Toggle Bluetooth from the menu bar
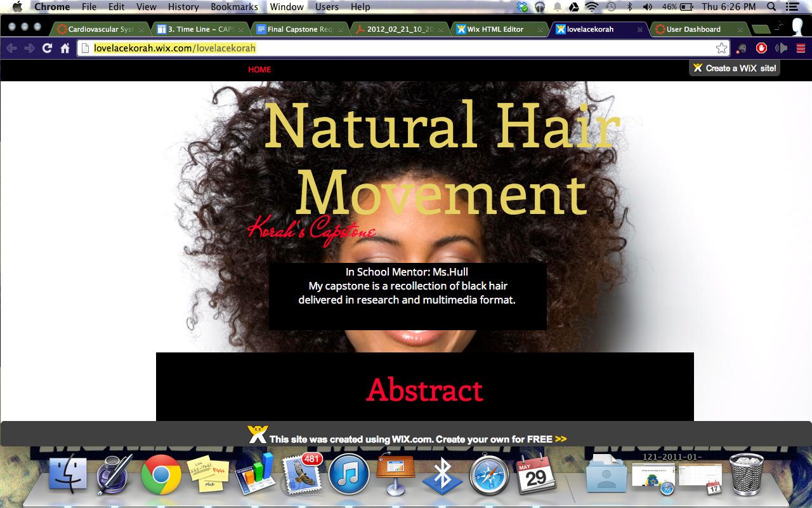This screenshot has width=812, height=508. click(x=629, y=7)
